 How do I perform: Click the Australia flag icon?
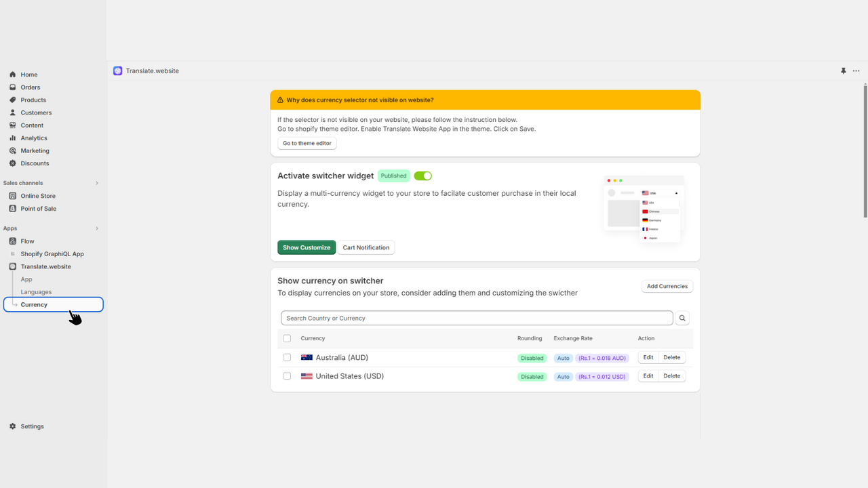pos(307,357)
